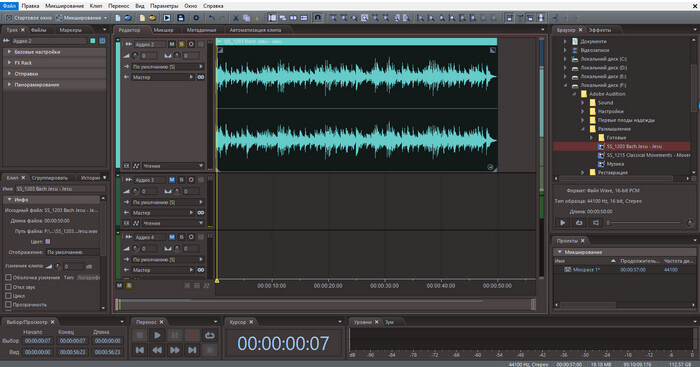The image size is (700, 367).
Task: Click the Fast Forward button in the transport panel
Action: point(175,350)
